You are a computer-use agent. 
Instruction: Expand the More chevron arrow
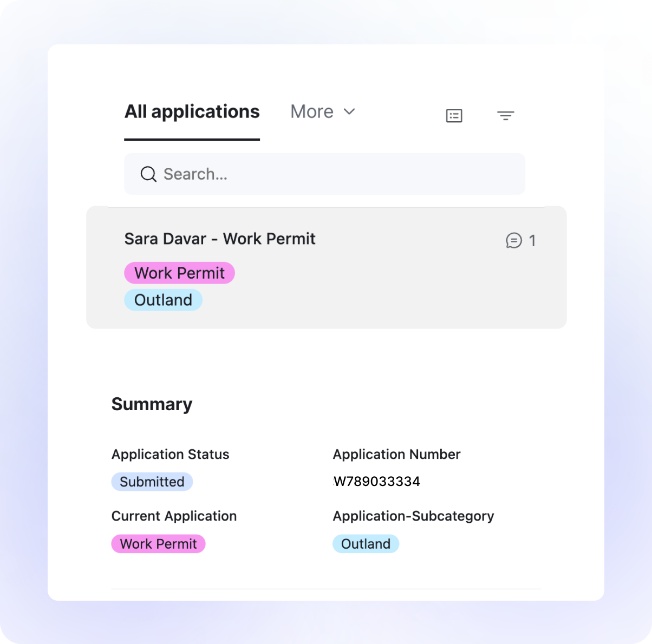tap(349, 111)
